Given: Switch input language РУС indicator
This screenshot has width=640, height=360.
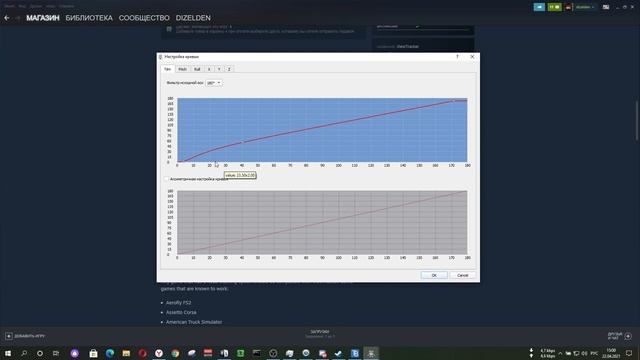Looking at the screenshot, I should [594, 353].
